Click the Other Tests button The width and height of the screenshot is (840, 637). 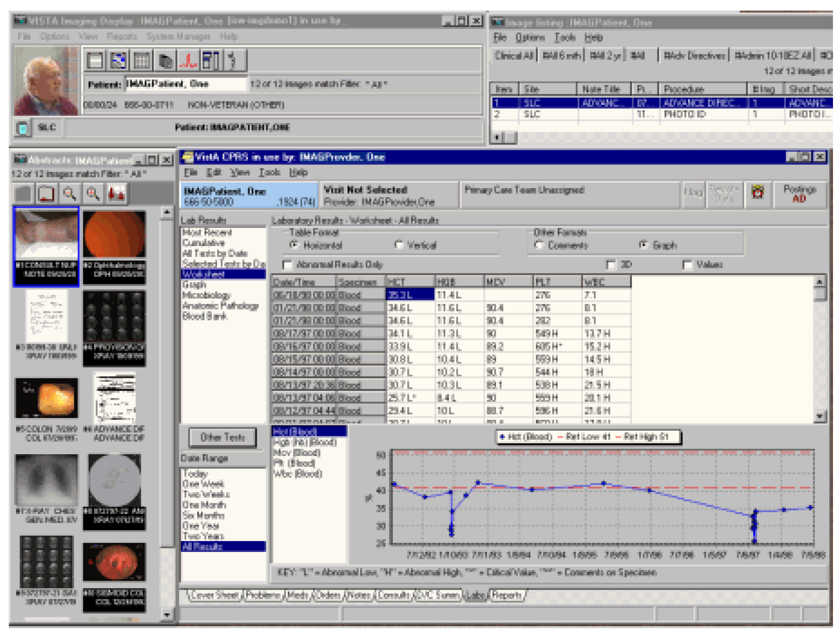coord(223,438)
